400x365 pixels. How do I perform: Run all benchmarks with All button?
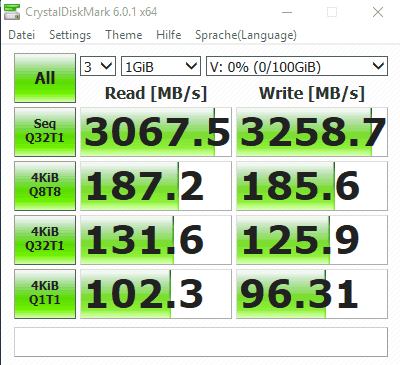coord(45,78)
